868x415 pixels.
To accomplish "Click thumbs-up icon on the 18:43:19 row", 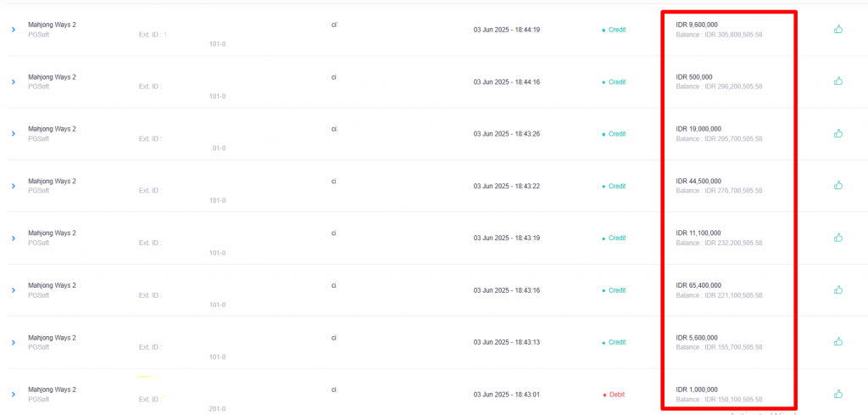I will (838, 237).
